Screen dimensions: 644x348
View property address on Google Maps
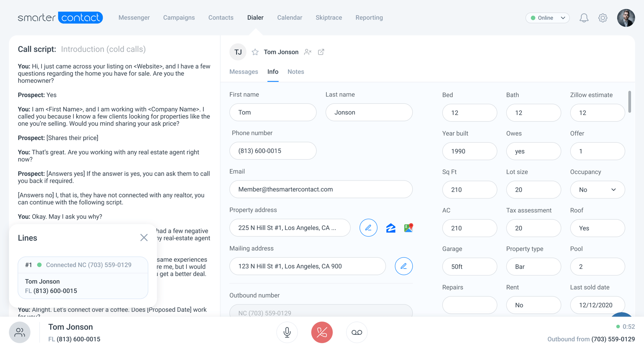point(408,228)
